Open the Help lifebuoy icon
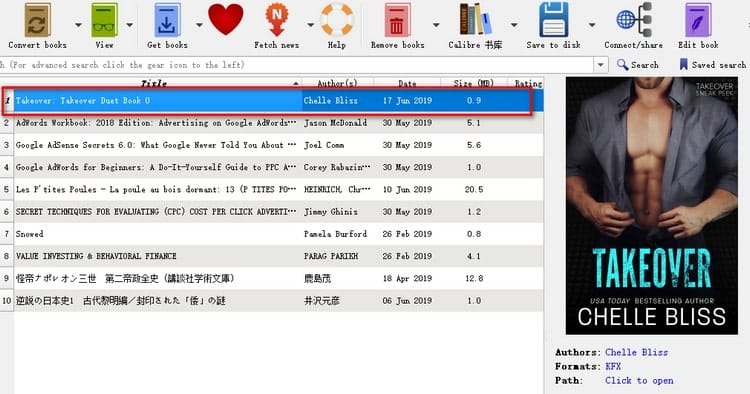 click(x=337, y=20)
